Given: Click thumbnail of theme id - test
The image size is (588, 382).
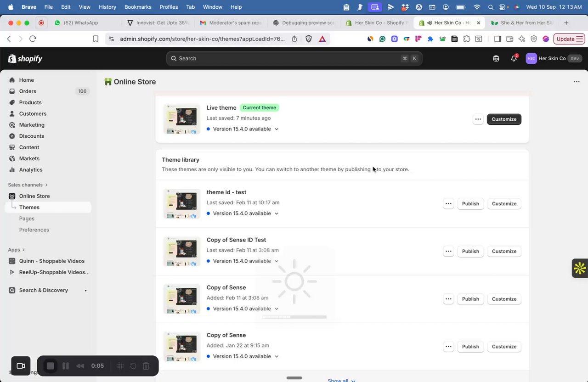Looking at the screenshot, I should click(x=182, y=204).
